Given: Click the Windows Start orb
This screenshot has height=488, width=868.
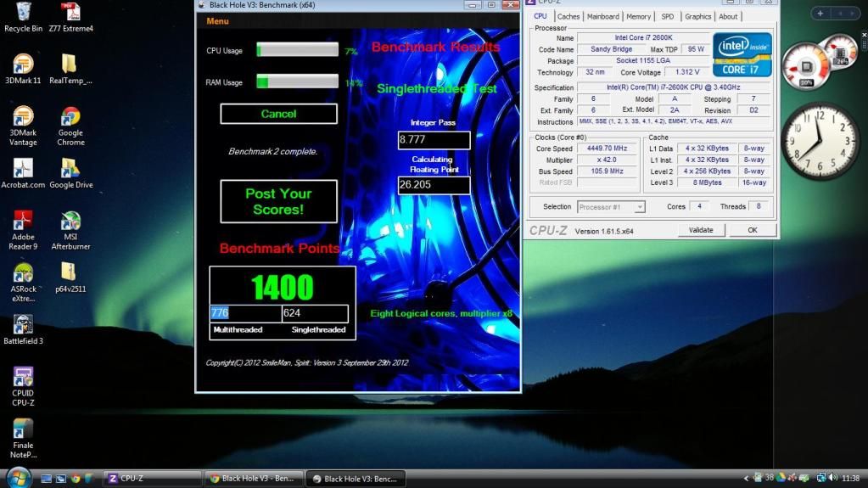Looking at the screenshot, I should tap(19, 478).
